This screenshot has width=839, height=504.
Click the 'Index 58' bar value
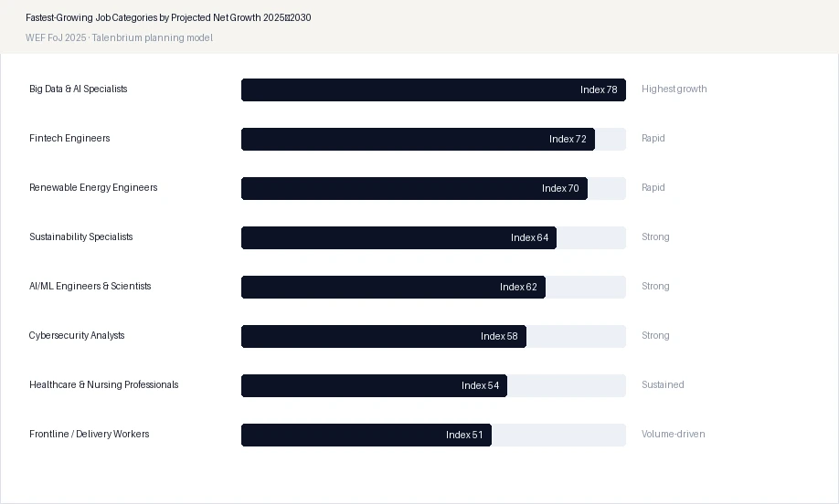pyautogui.click(x=499, y=336)
